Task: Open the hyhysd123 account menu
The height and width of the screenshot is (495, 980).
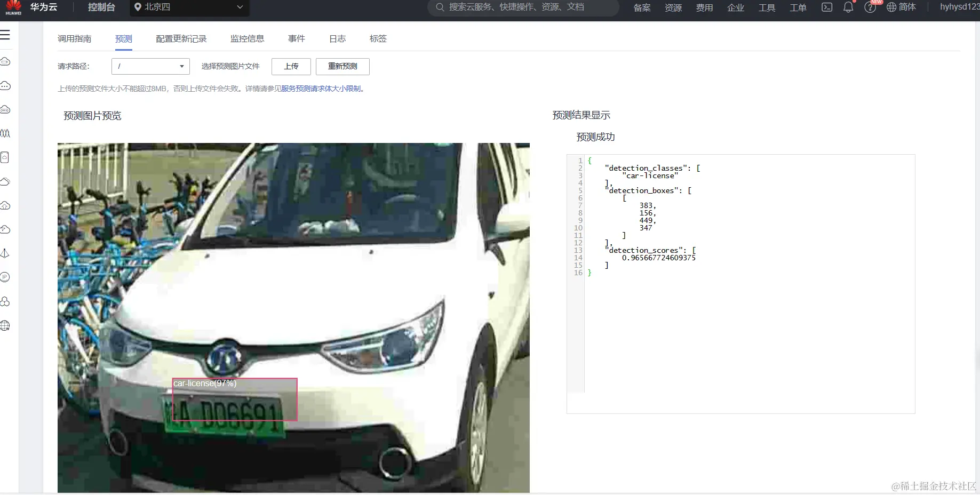Action: pyautogui.click(x=960, y=7)
